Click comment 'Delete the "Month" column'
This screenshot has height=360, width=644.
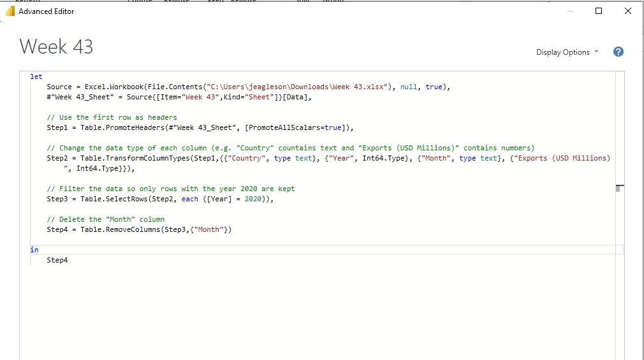(106, 219)
